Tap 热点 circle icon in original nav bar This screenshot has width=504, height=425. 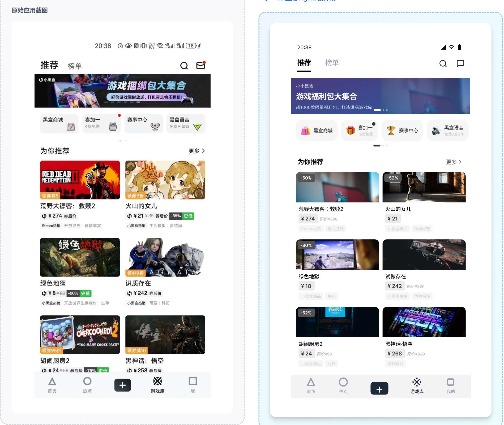point(87,381)
